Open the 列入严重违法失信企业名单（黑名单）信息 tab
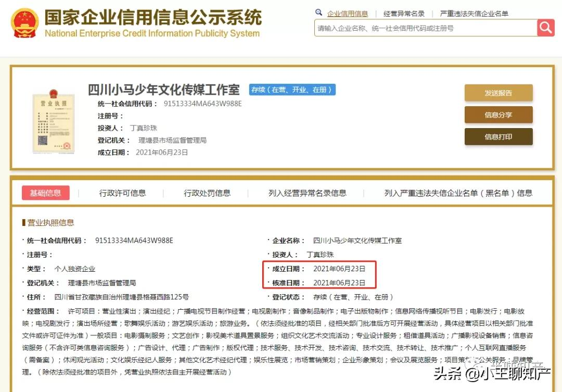 pyautogui.click(x=458, y=193)
